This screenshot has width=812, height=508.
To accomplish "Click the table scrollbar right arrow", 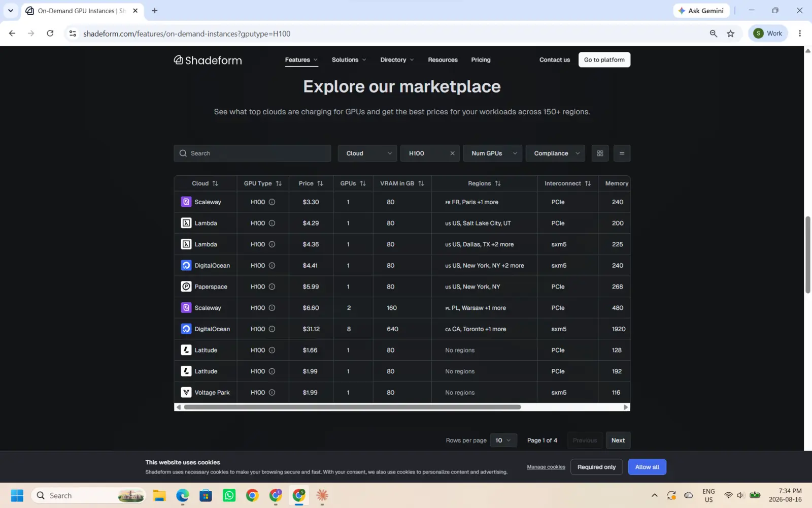I will 626,407.
